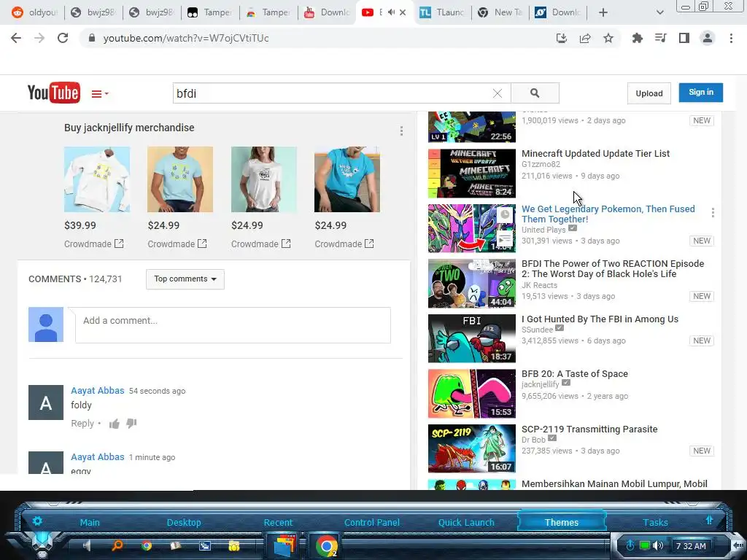
Task: Add Legendary Pokemon video to Watch later
Action: pyautogui.click(x=505, y=215)
